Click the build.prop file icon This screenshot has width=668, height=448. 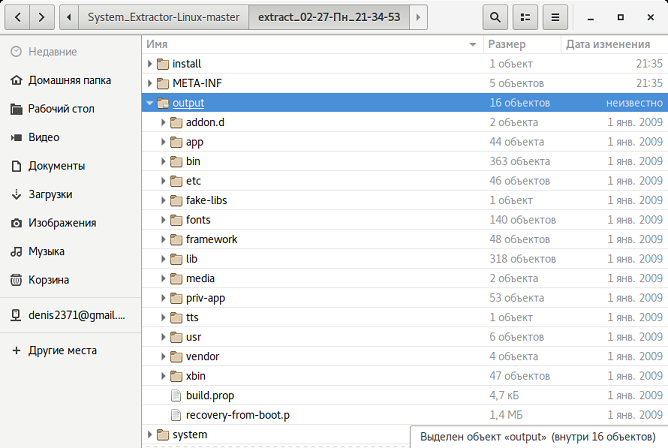tap(176, 396)
